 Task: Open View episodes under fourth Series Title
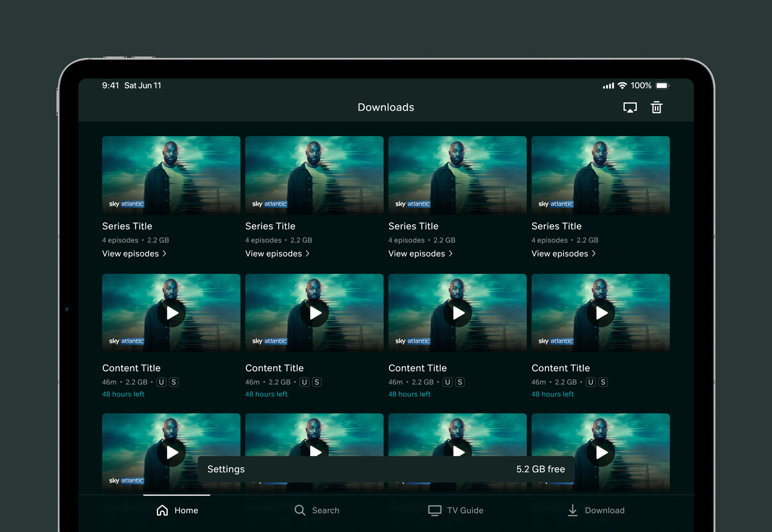click(x=564, y=254)
